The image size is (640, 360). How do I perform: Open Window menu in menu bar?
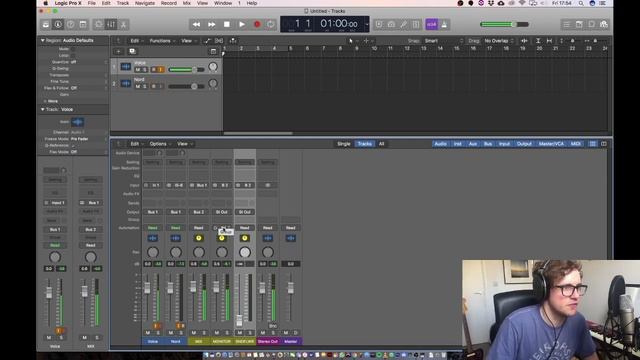coord(223,3)
